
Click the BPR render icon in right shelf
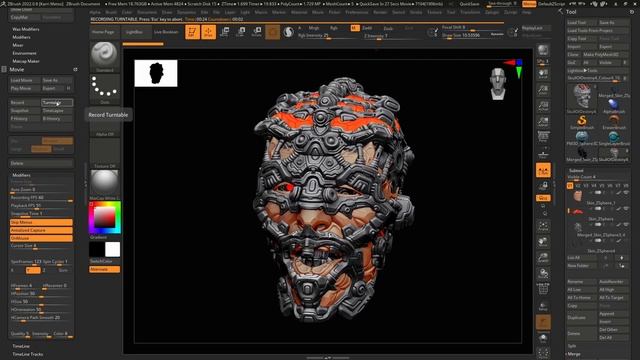click(x=543, y=50)
